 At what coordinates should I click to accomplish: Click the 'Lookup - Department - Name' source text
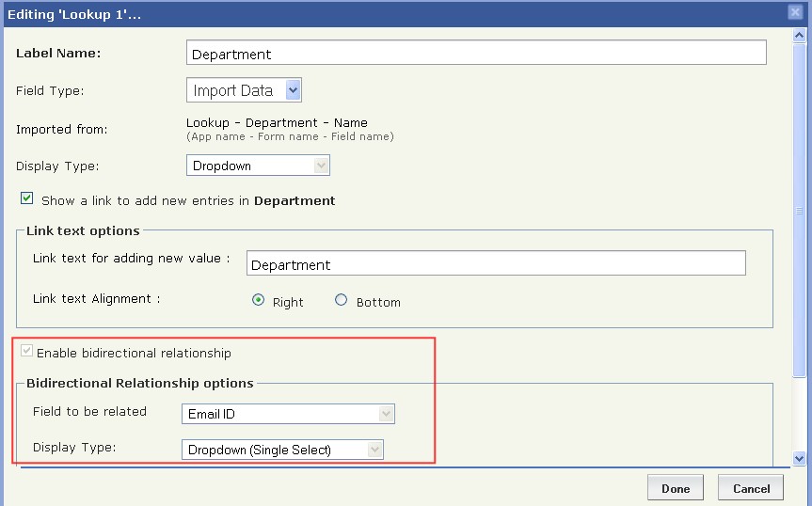(x=277, y=122)
